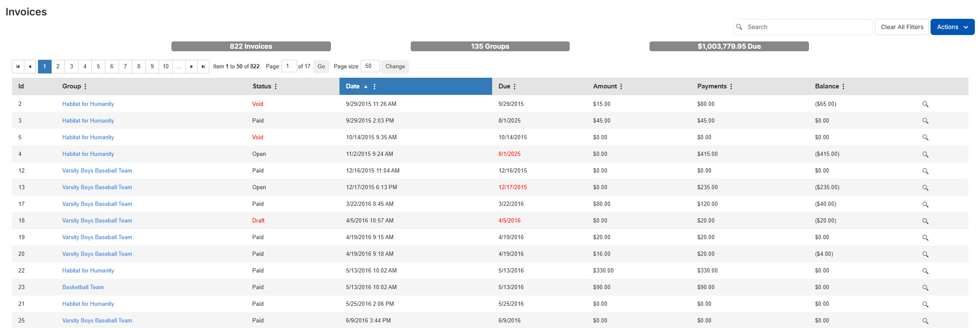The width and height of the screenshot is (980, 328).
Task: Click the 135 Groups summary bar
Action: click(x=490, y=46)
